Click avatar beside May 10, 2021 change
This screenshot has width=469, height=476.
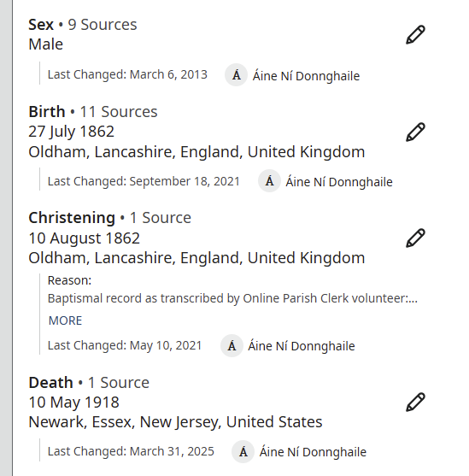pyautogui.click(x=232, y=345)
